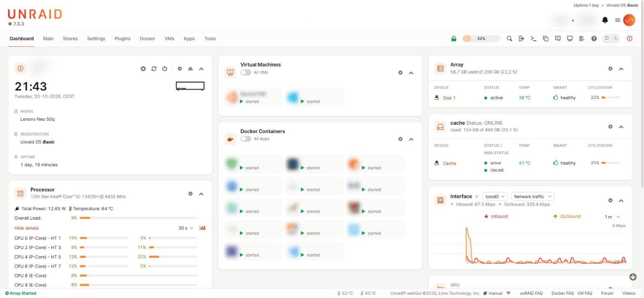Open the bond0 interface dropdown
This screenshot has height=298, width=644.
(x=495, y=197)
